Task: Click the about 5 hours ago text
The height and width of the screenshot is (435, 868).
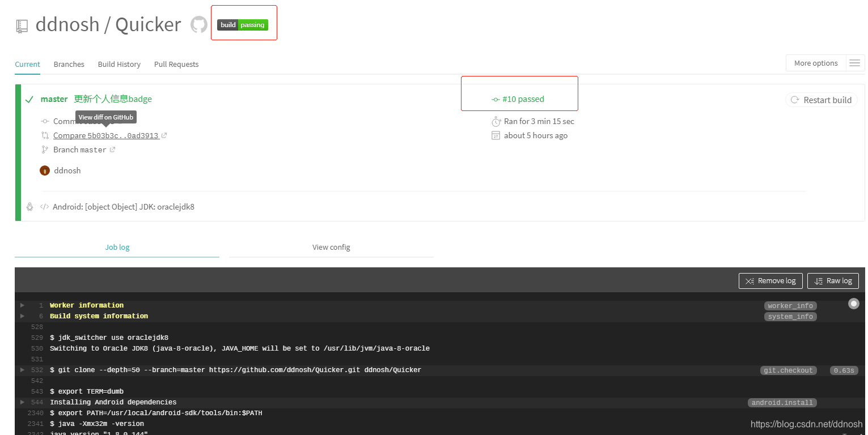Action: (x=536, y=135)
